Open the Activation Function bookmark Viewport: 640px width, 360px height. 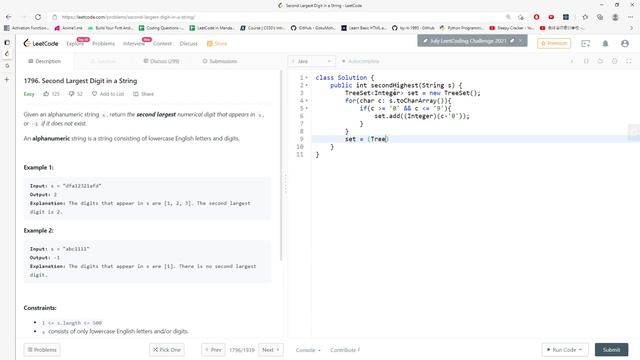(27, 28)
